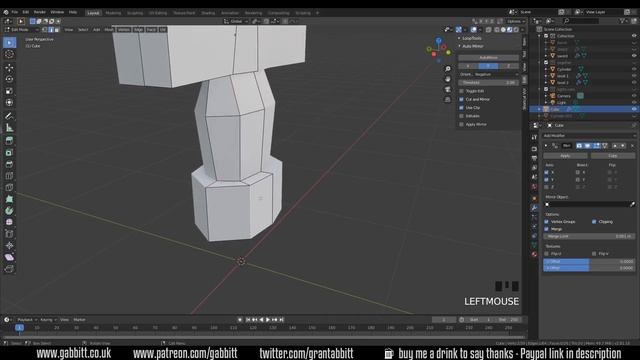Select the Transform tool
Image resolution: width=640 pixels, height=360 pixels.
pos(9,102)
